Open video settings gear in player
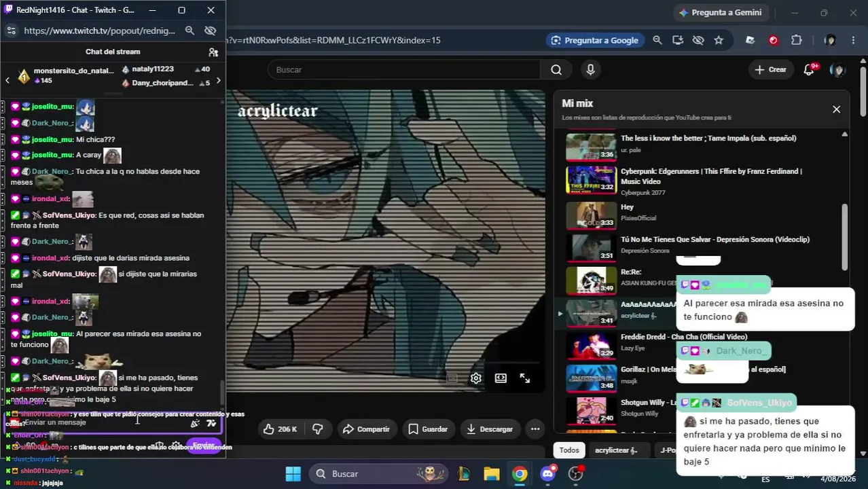The height and width of the screenshot is (489, 868). 476,378
